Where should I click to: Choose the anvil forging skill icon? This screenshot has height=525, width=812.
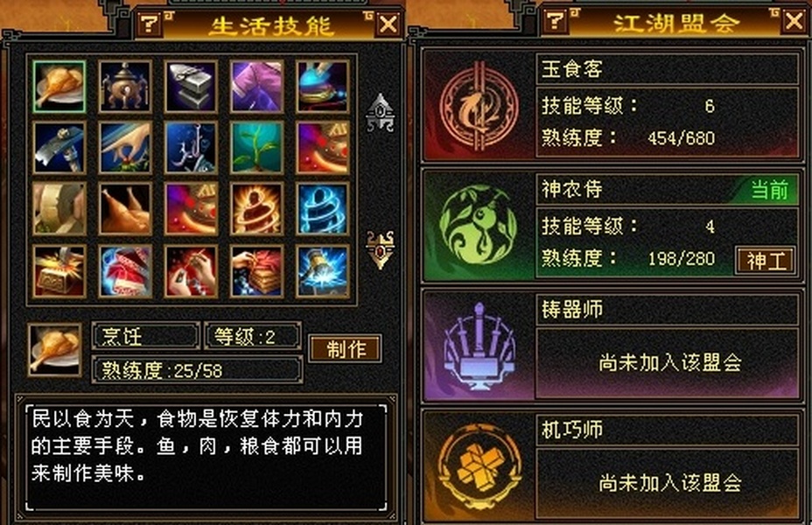[x=191, y=87]
